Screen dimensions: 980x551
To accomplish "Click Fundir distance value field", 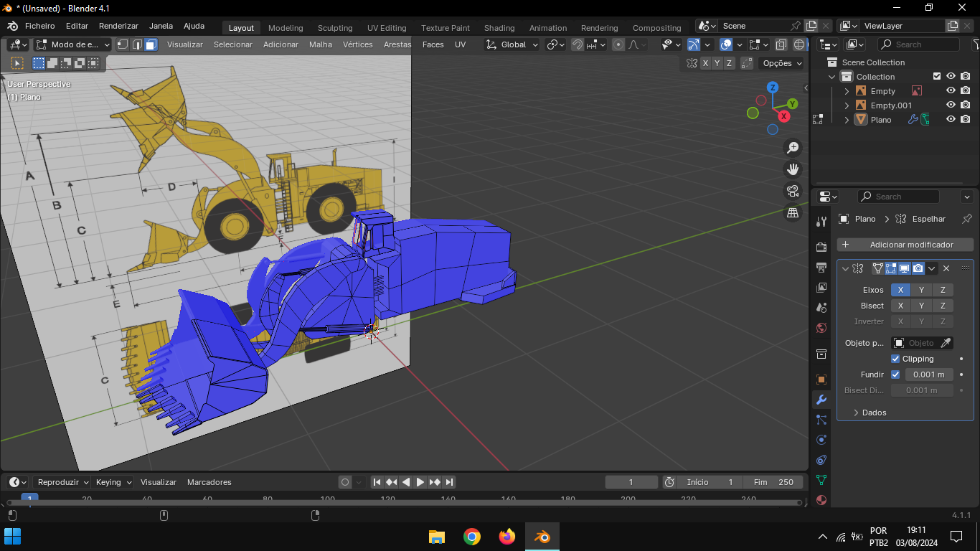I will (928, 375).
